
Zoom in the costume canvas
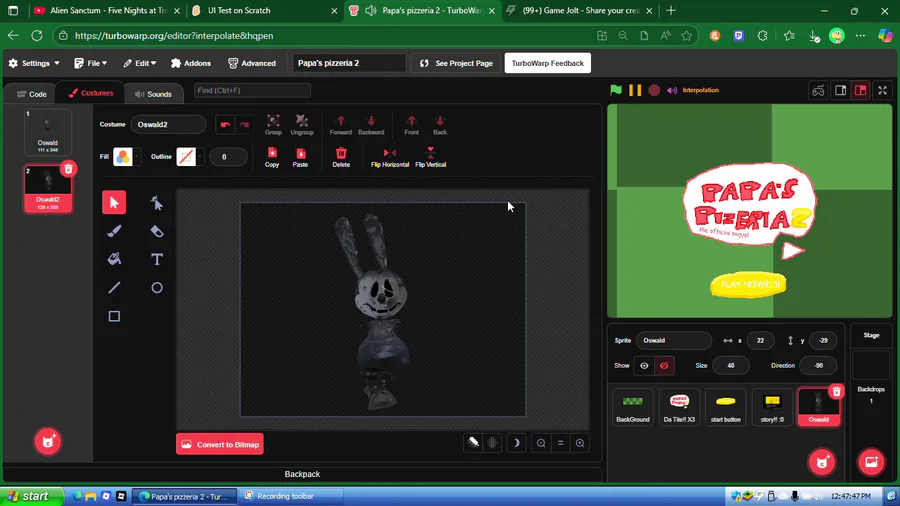click(x=580, y=443)
